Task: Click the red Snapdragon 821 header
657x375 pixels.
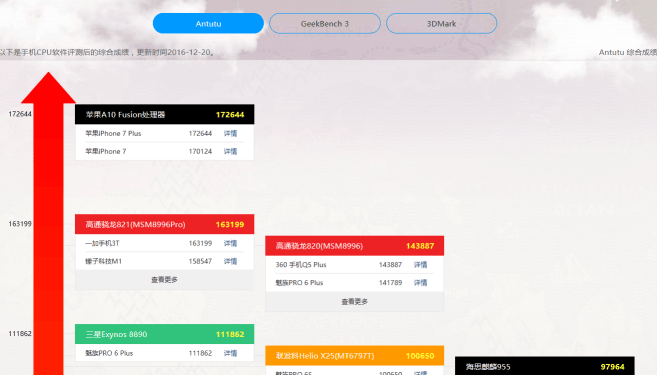Action: (x=164, y=224)
